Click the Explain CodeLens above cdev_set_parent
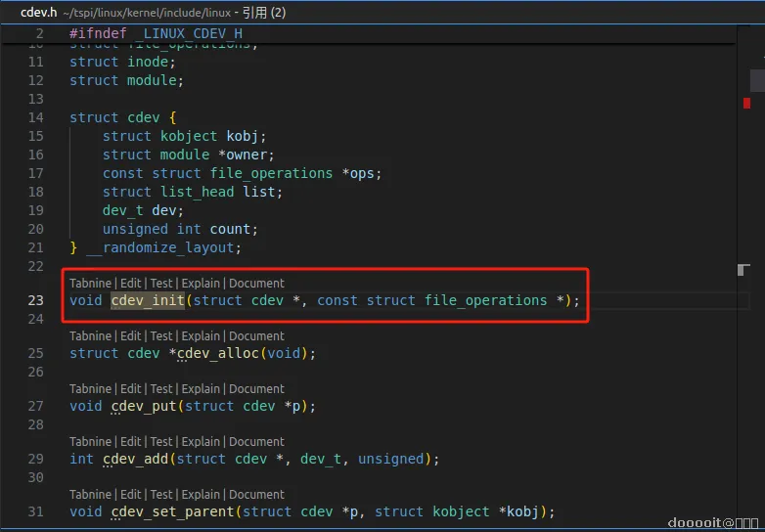The height and width of the screenshot is (532, 765). 201,495
